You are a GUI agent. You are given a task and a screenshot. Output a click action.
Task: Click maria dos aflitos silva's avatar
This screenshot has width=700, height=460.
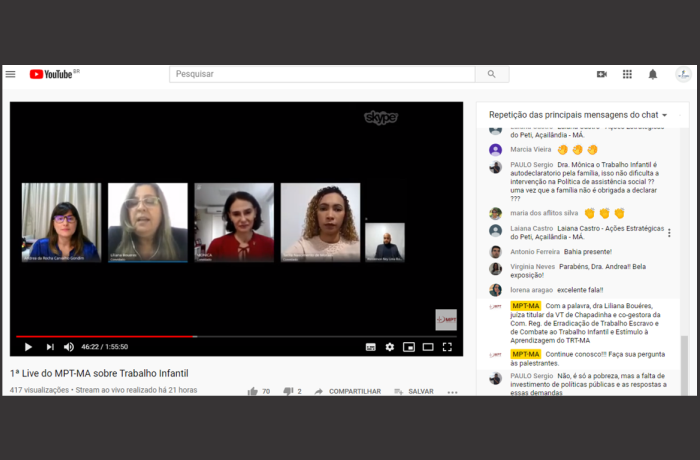click(x=496, y=213)
